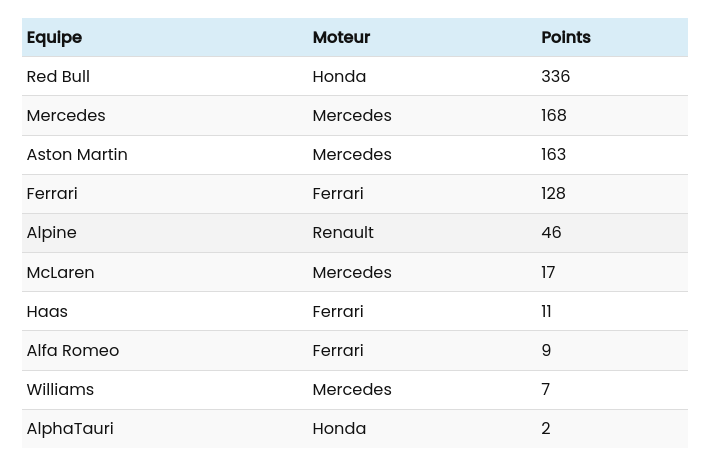Select Red Bull's Honda engine cell
This screenshot has width=702, height=455.
(339, 76)
